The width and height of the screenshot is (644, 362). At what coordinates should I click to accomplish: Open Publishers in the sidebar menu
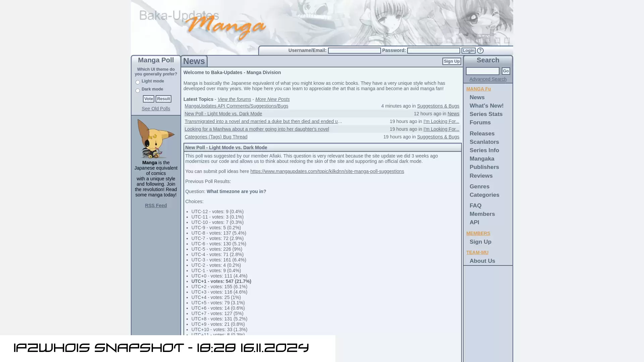point(484,167)
